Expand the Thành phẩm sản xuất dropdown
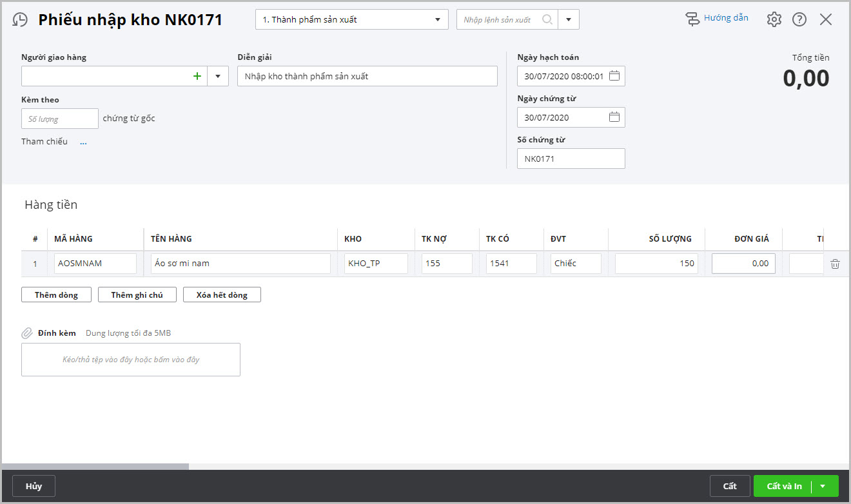 coord(438,19)
